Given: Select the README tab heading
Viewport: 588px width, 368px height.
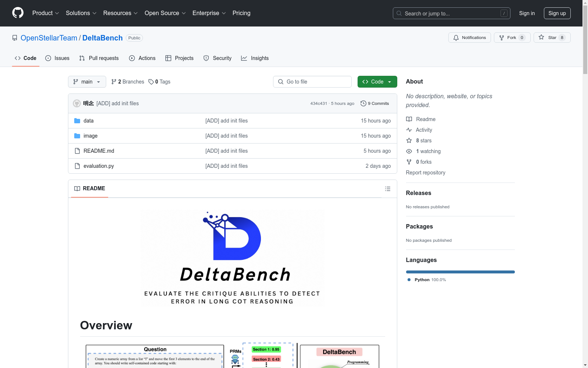Looking at the screenshot, I should pos(90,188).
